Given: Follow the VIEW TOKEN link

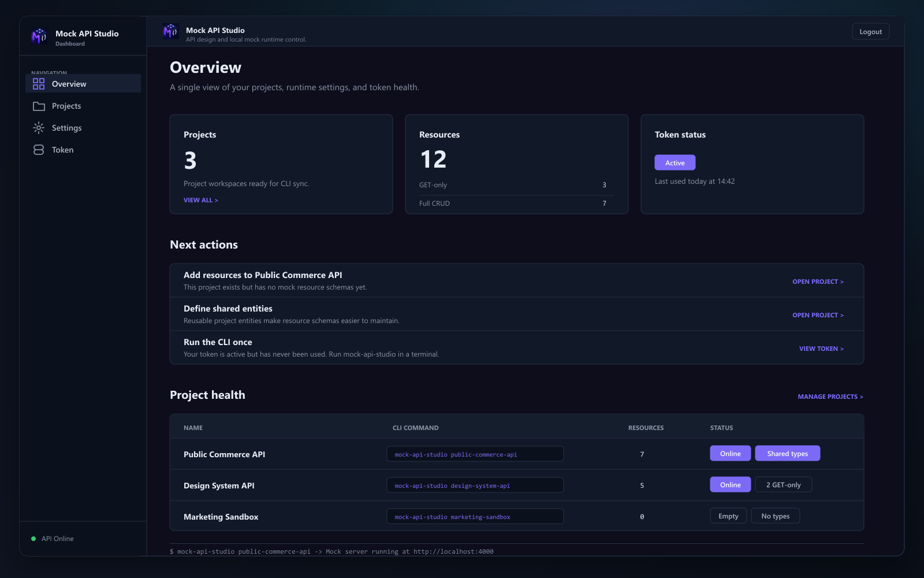Looking at the screenshot, I should tap(821, 349).
